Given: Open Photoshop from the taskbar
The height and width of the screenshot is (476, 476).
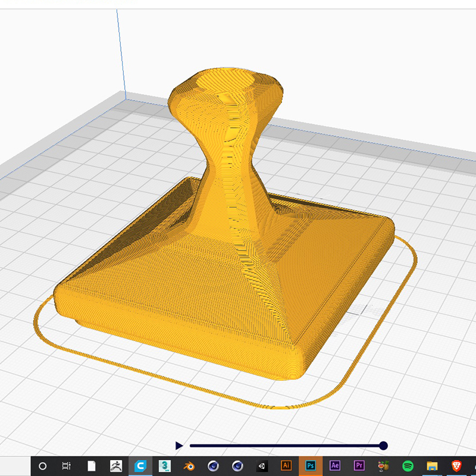Looking at the screenshot, I should click(x=310, y=466).
